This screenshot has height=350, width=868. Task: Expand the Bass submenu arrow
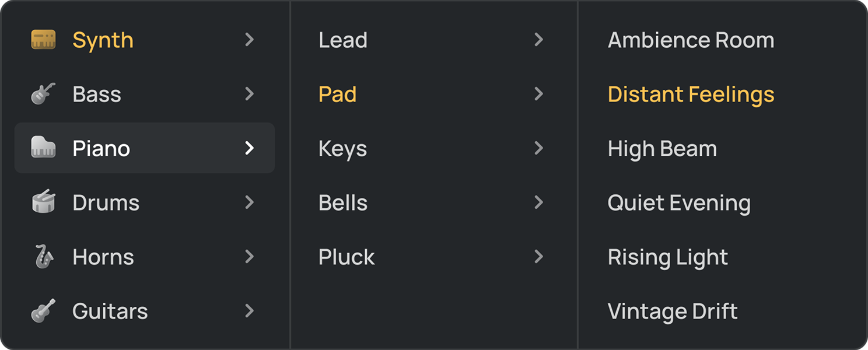tap(250, 94)
